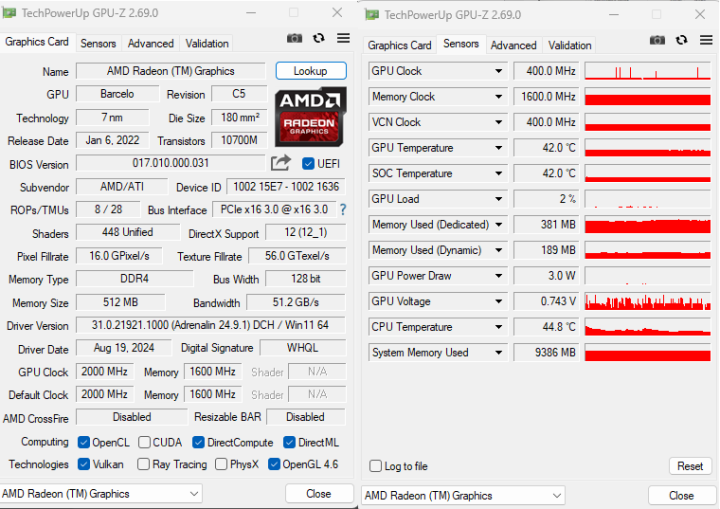
Task: Open hamburger menu in left GPU-Z window
Action: (343, 38)
